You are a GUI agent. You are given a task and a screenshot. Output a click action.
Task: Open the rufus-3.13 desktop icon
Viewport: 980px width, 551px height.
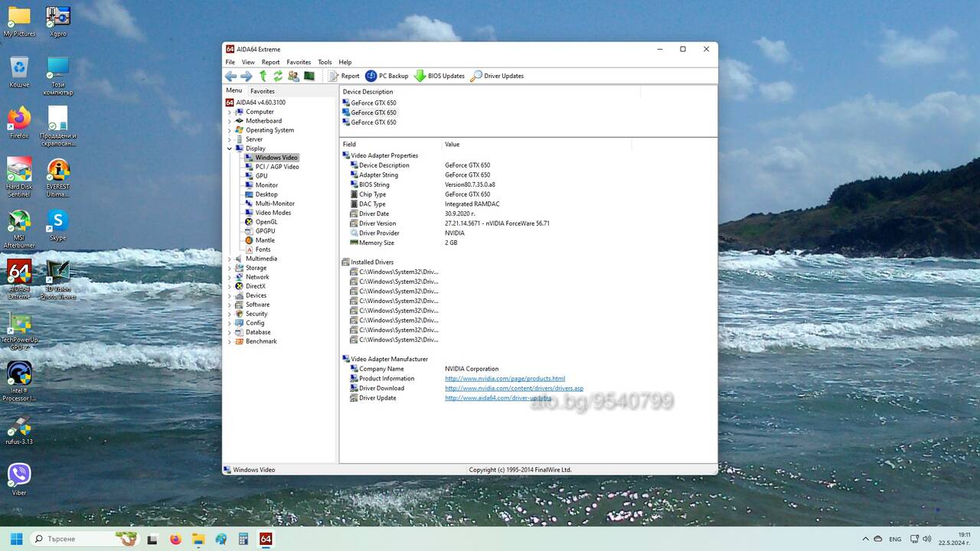pyautogui.click(x=19, y=430)
